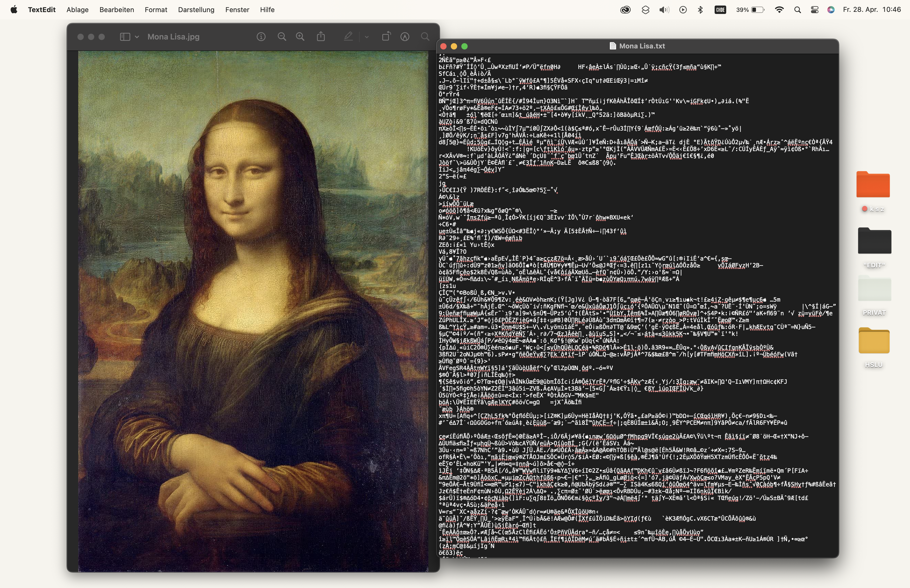The image size is (910, 588).
Task: Toggle the Preview sidebar view
Action: (125, 37)
